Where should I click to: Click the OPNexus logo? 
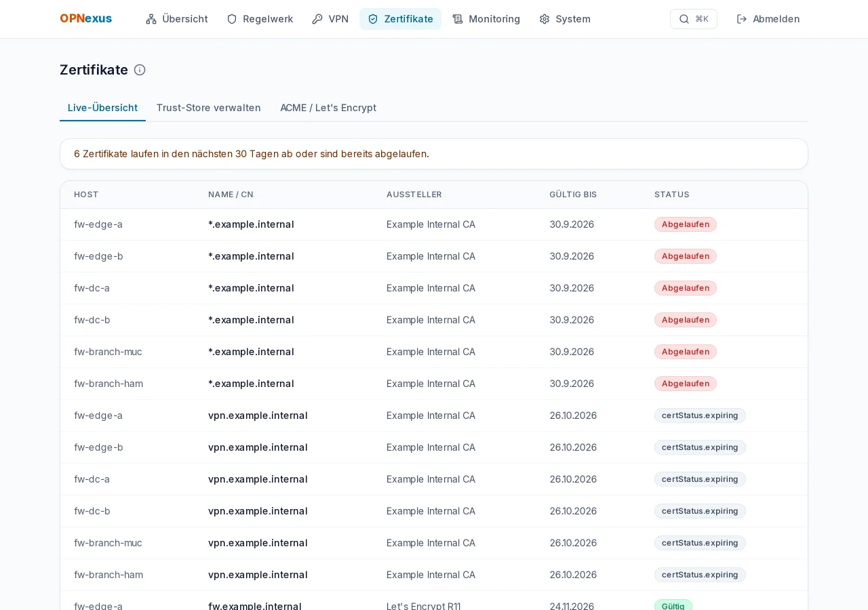(x=86, y=19)
